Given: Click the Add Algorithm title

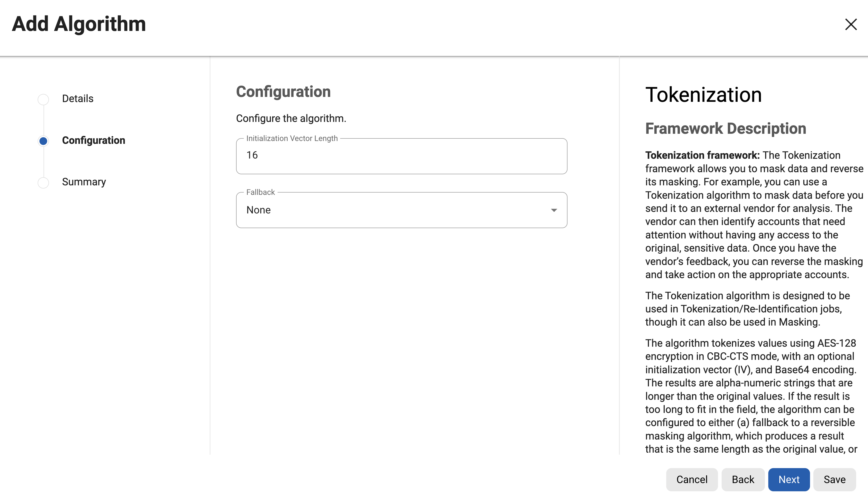Looking at the screenshot, I should pos(78,24).
